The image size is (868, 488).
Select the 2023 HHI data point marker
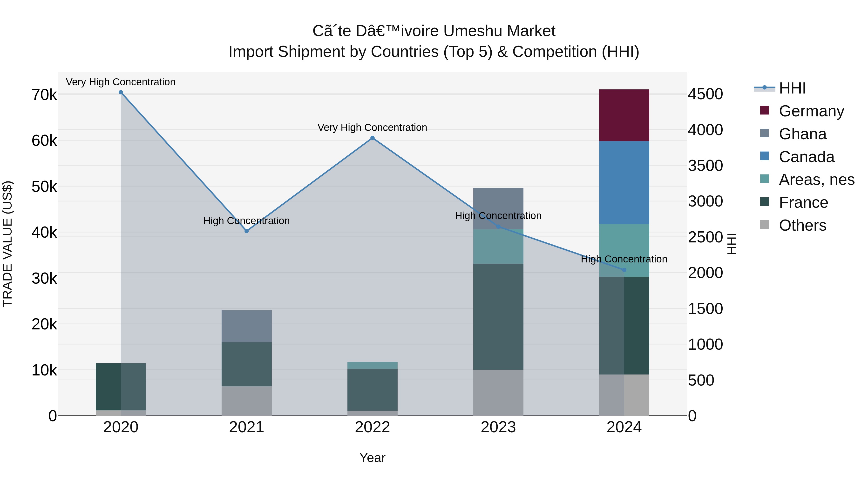498,227
